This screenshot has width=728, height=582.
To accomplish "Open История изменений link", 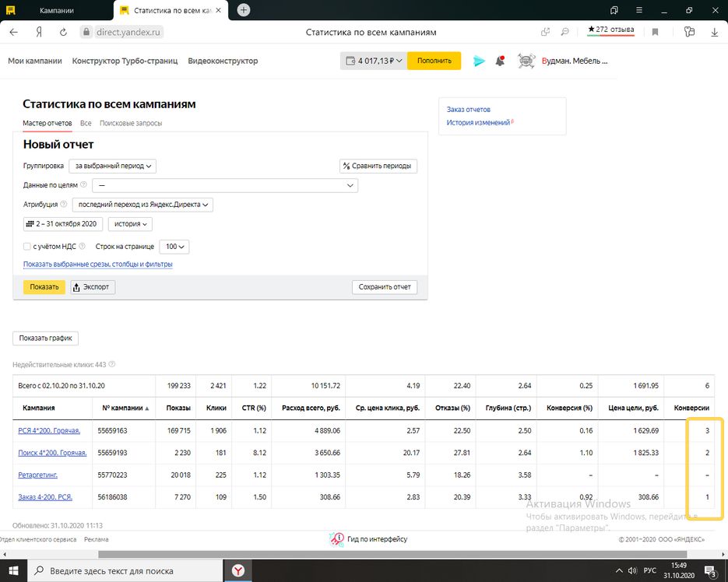I will click(478, 122).
